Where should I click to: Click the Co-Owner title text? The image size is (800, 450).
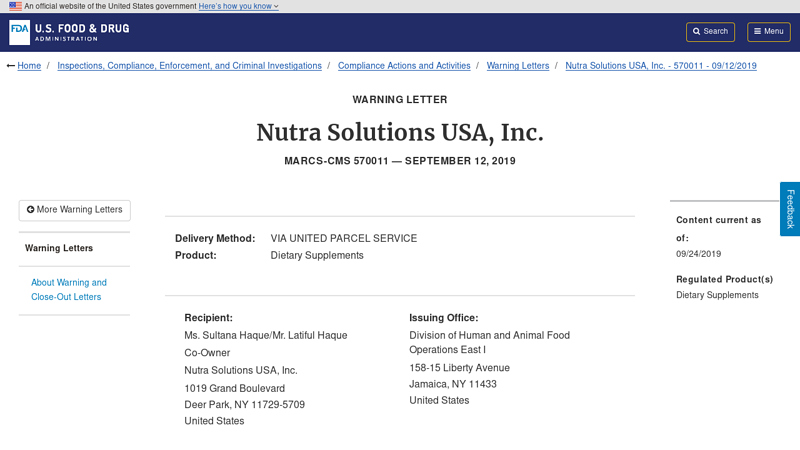pyautogui.click(x=207, y=353)
